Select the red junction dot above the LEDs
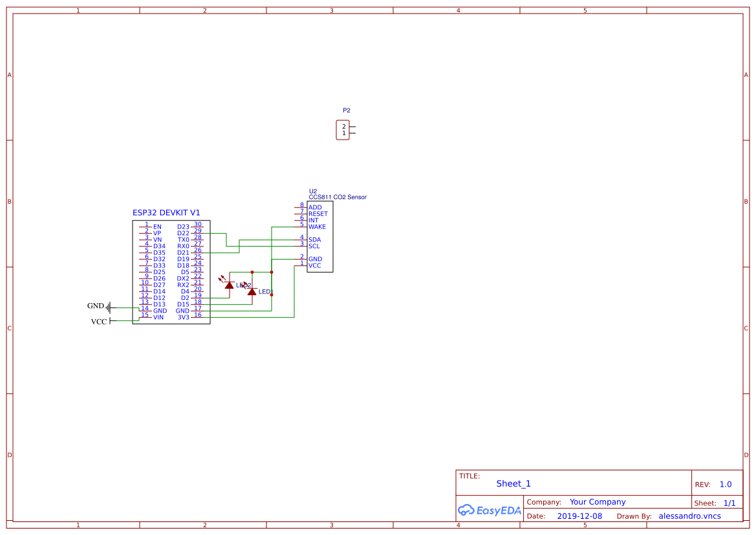The image size is (756, 535). [x=252, y=272]
